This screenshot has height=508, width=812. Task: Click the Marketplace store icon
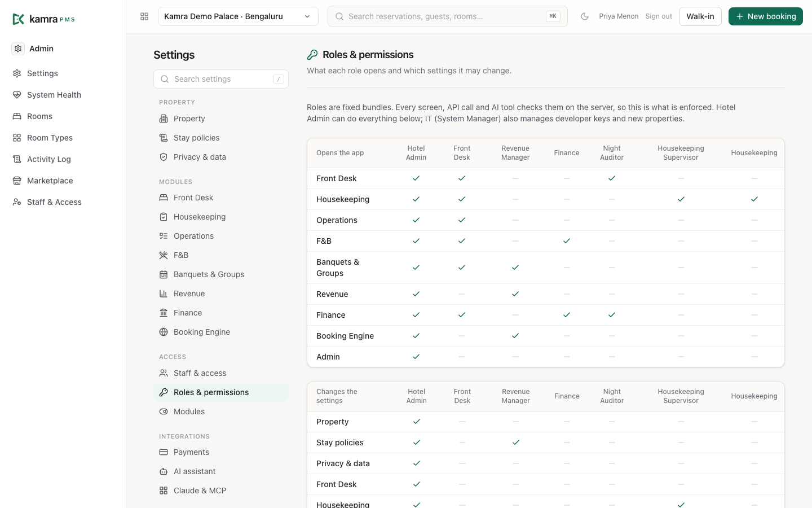click(x=17, y=181)
